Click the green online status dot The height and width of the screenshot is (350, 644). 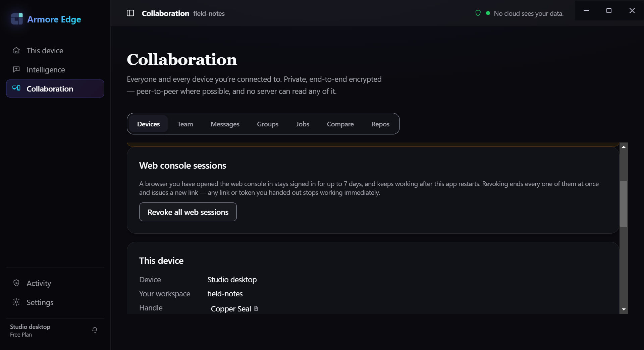[x=488, y=13]
